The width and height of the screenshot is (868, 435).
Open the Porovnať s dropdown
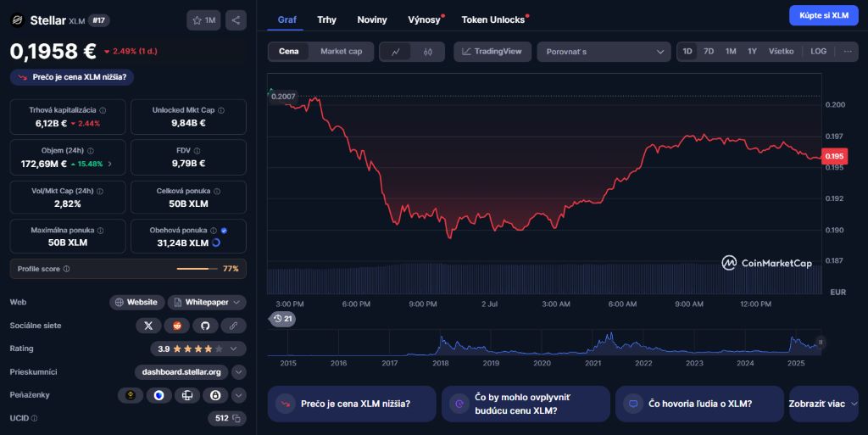pyautogui.click(x=604, y=52)
